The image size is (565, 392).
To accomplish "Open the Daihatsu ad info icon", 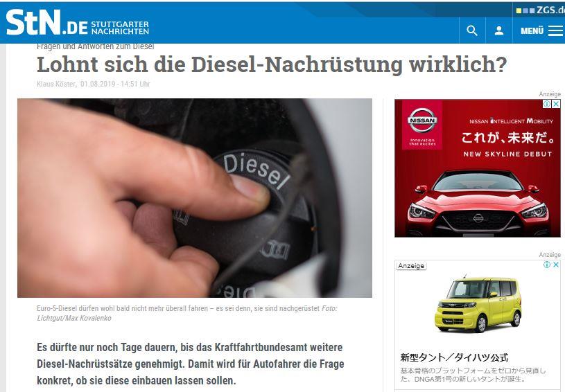I will (x=547, y=265).
